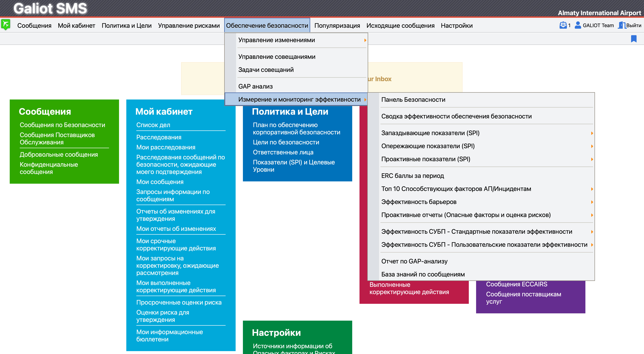Select Управление совещаниями menu entry
Screen dimensions: 644x354
[296, 57]
